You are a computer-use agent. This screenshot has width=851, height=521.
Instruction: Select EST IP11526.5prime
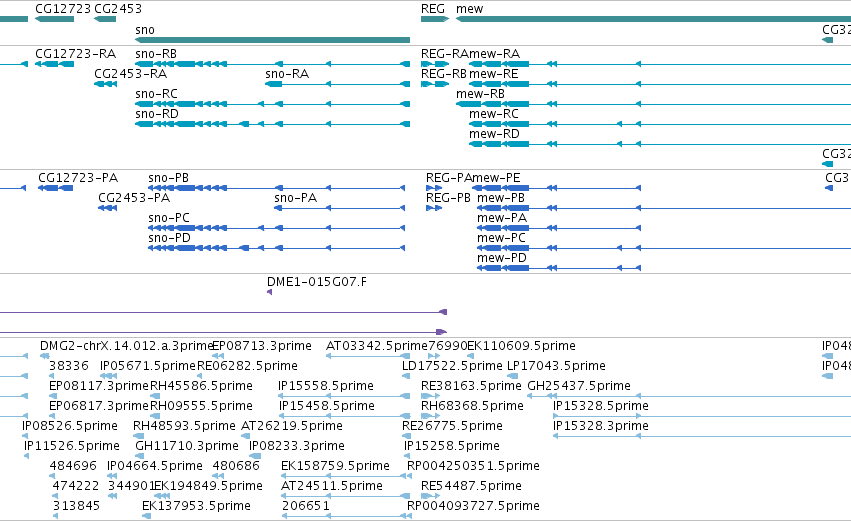(x=27, y=456)
